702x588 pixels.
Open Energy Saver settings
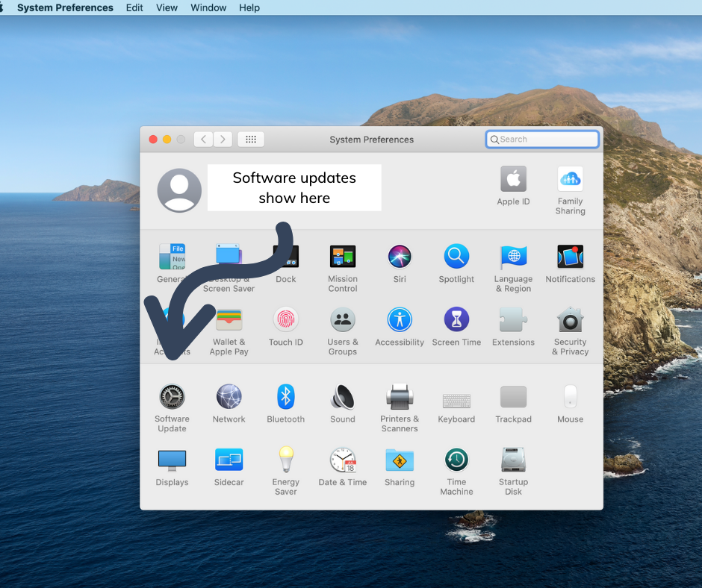pyautogui.click(x=285, y=460)
